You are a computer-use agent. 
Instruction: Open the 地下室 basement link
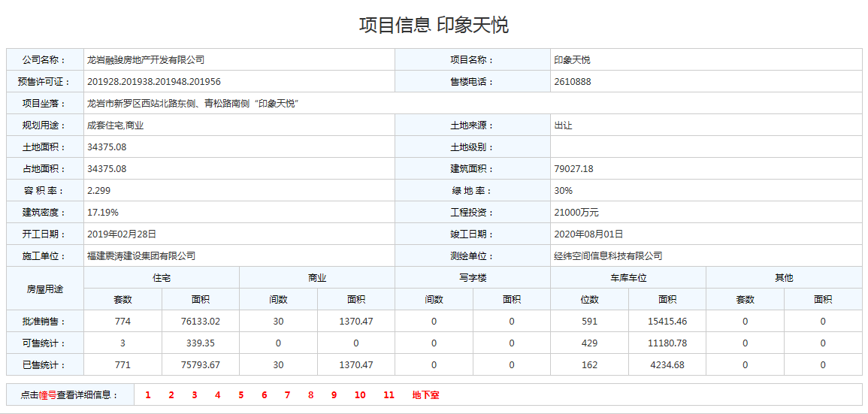click(x=425, y=395)
